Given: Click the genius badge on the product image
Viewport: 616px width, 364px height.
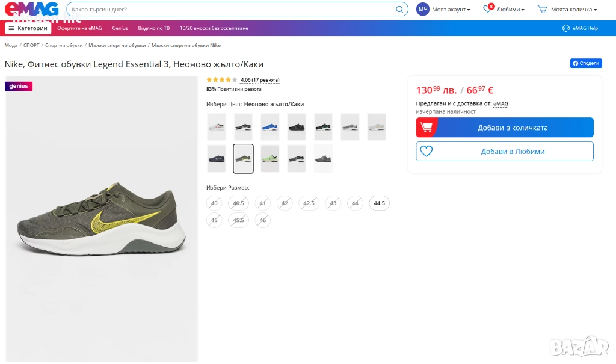Looking at the screenshot, I should (x=19, y=87).
